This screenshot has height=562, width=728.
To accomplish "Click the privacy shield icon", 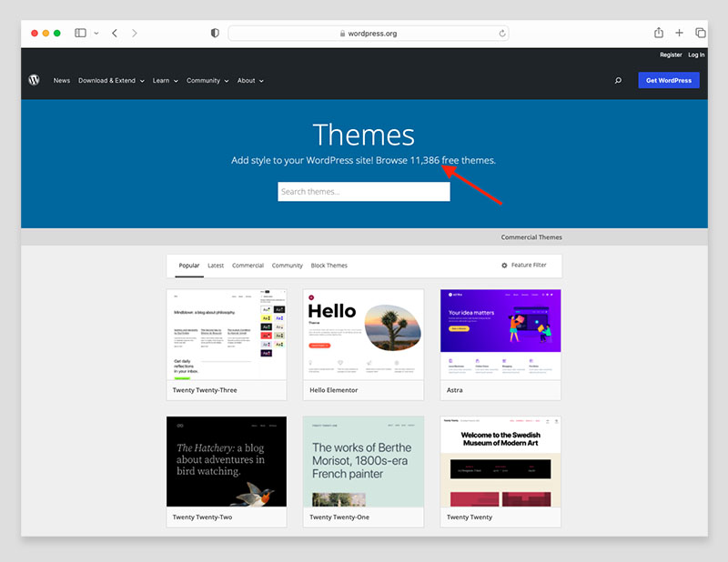I will click(215, 33).
